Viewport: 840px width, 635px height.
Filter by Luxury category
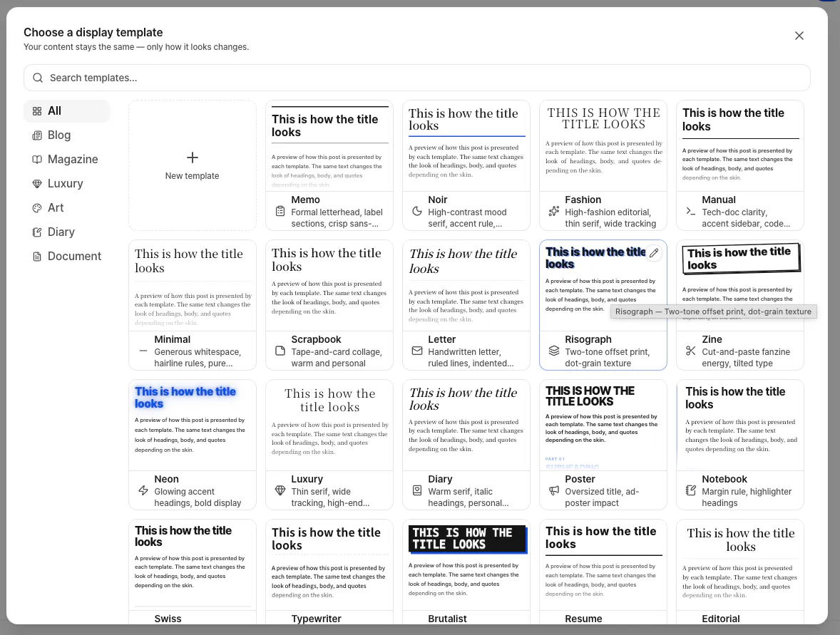coord(66,184)
